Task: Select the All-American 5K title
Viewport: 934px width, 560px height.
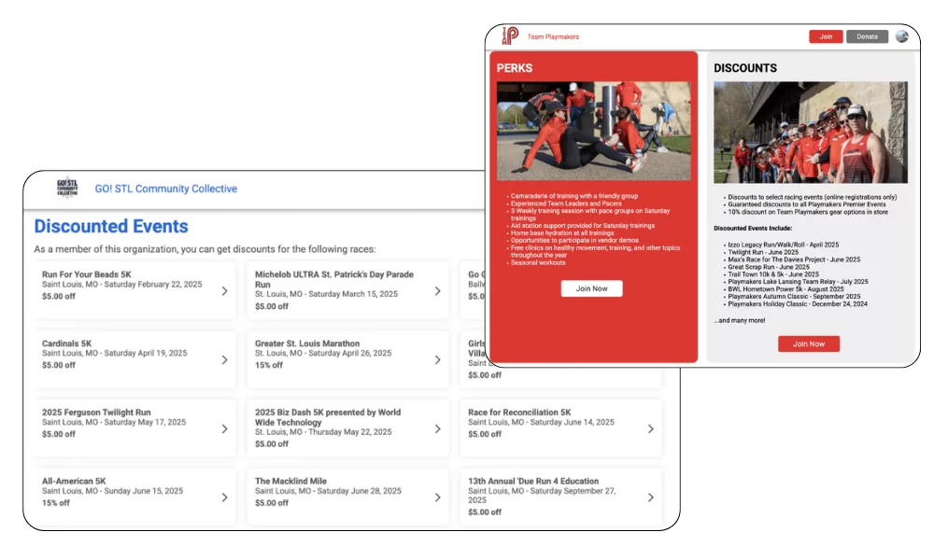Action: (x=74, y=481)
